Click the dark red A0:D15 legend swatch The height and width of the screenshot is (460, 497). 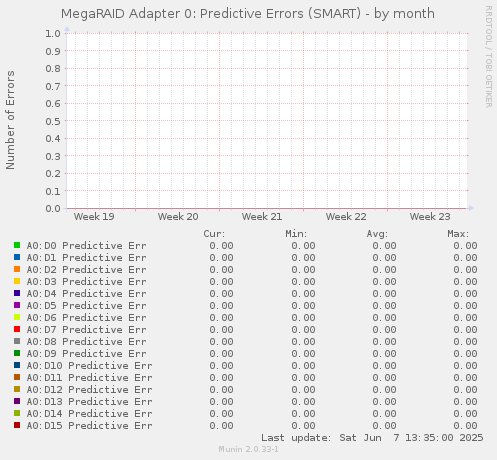[17, 425]
